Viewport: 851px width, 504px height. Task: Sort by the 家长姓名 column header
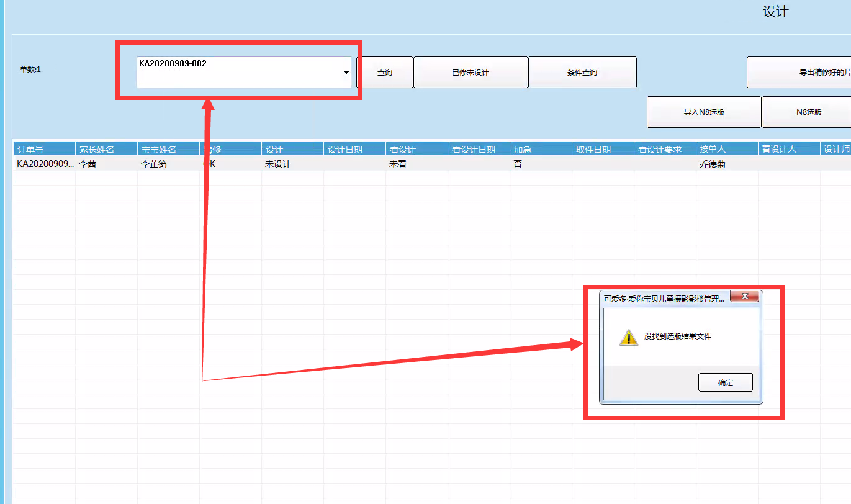point(106,149)
